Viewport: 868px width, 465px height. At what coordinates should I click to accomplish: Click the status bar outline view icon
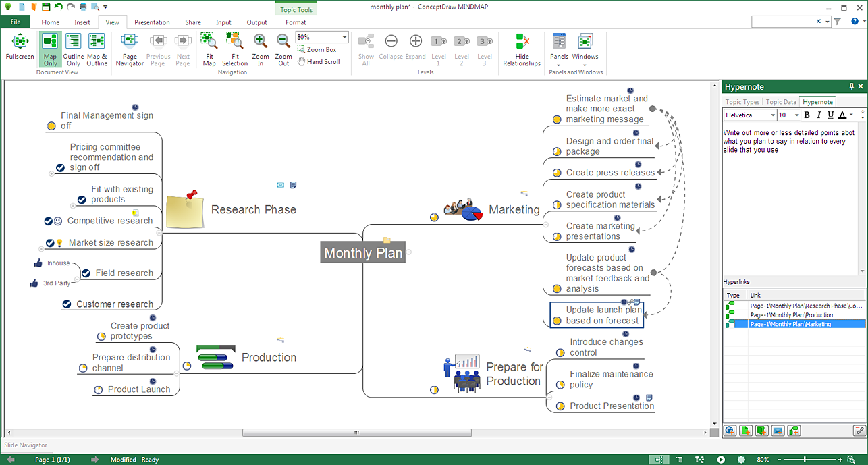(x=680, y=460)
